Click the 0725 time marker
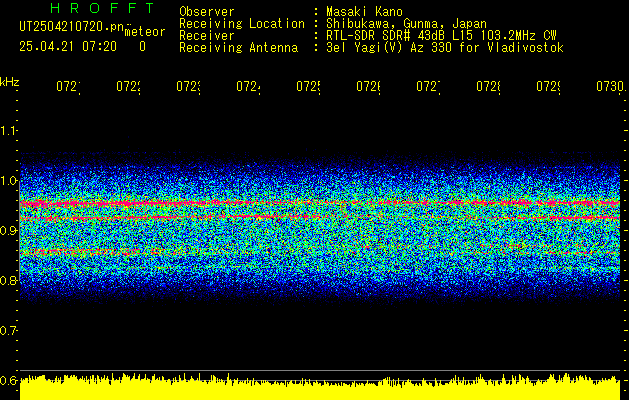The height and width of the screenshot is (400, 629). coord(308,87)
